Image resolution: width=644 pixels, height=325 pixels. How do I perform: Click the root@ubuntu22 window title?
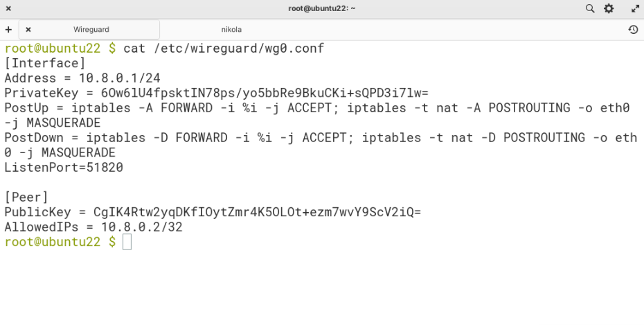321,8
